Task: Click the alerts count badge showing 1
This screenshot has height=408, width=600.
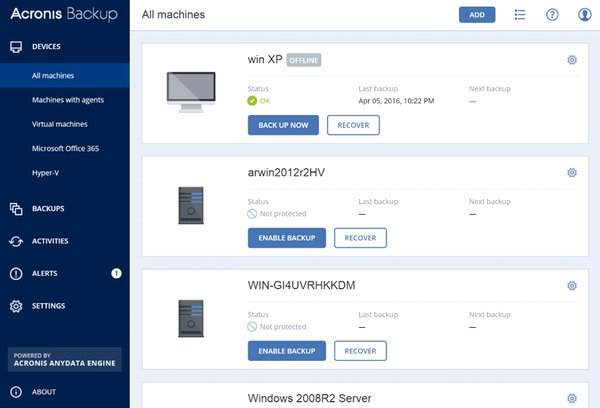Action: 116,273
